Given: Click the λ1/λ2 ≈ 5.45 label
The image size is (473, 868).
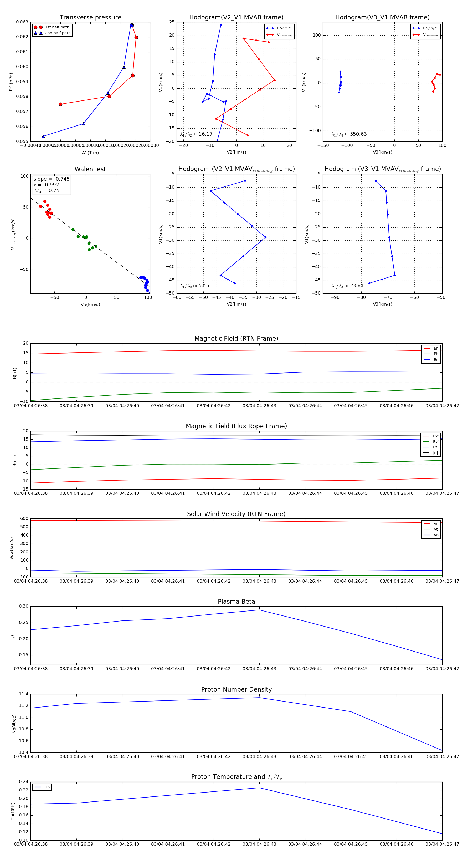Looking at the screenshot, I should [194, 286].
